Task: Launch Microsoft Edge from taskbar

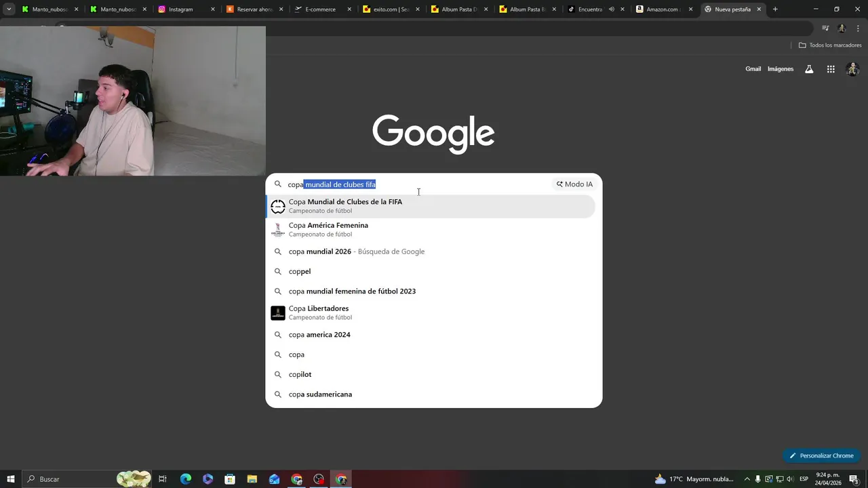Action: [186, 479]
